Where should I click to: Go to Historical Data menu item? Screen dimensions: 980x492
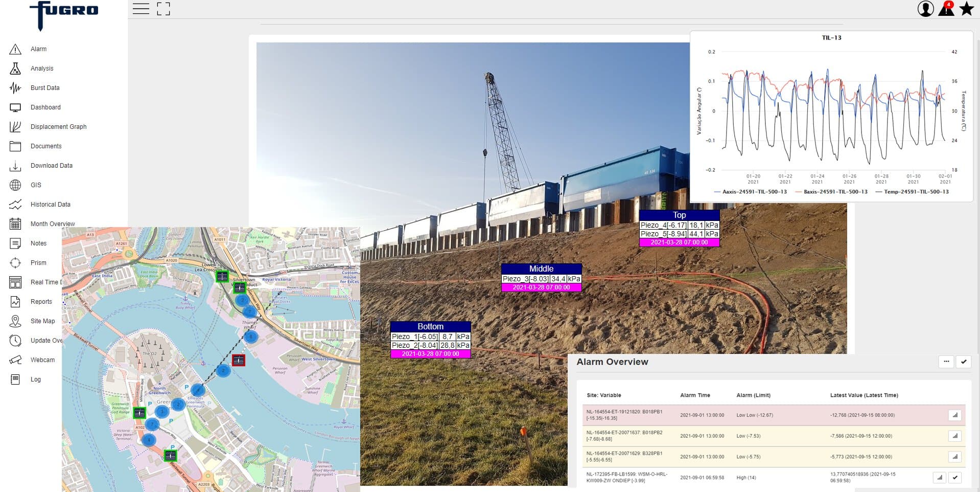pyautogui.click(x=50, y=205)
